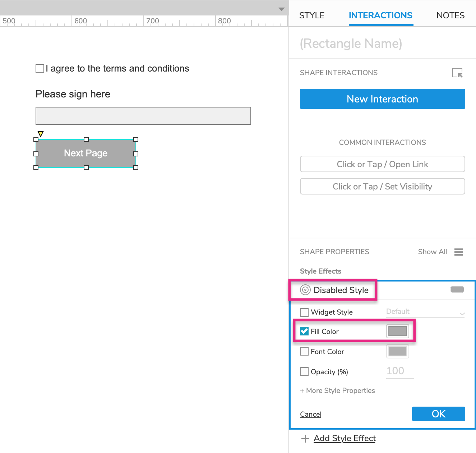Open the Fill Color swatch picker

point(397,331)
